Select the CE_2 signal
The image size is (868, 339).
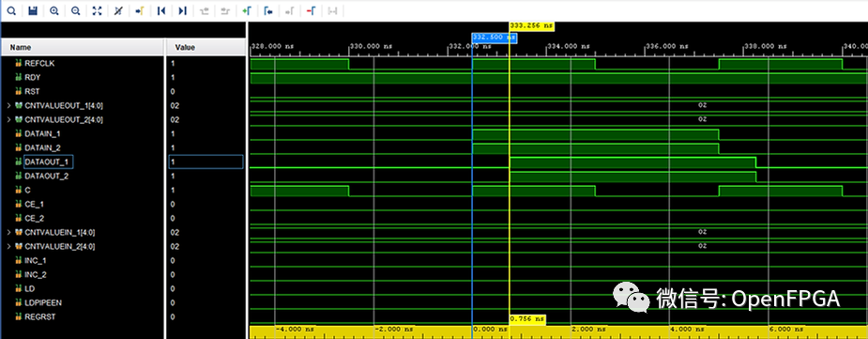pos(35,218)
